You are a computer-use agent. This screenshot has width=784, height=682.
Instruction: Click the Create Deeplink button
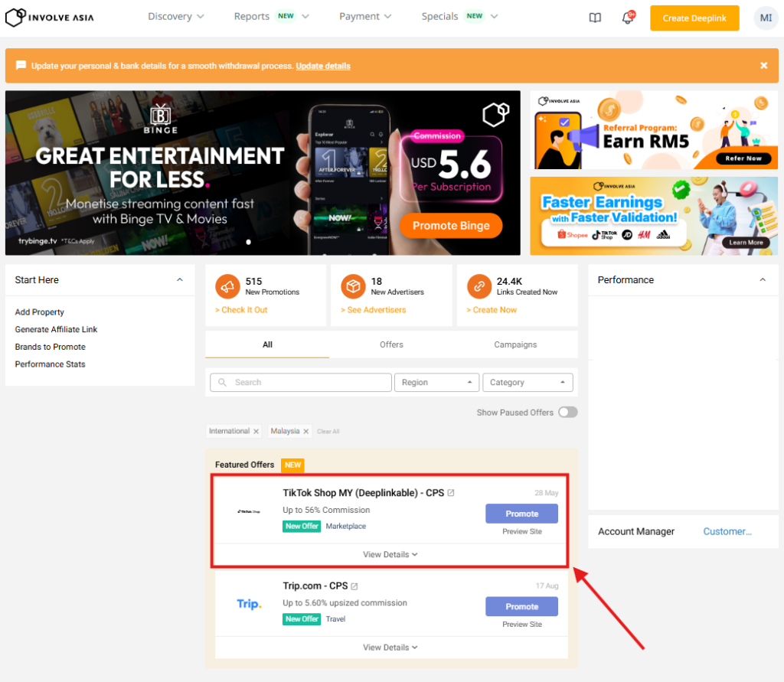click(x=694, y=18)
